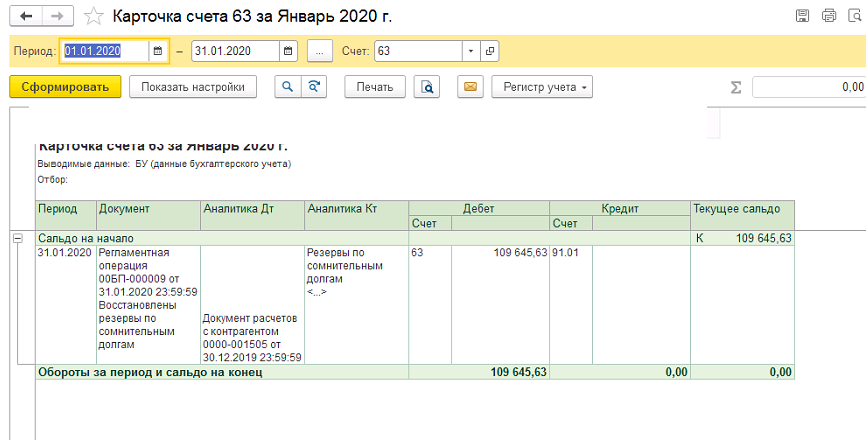Screen dimensions: 866x440
Task: Go forward with the right arrow button
Action: (x=57, y=16)
